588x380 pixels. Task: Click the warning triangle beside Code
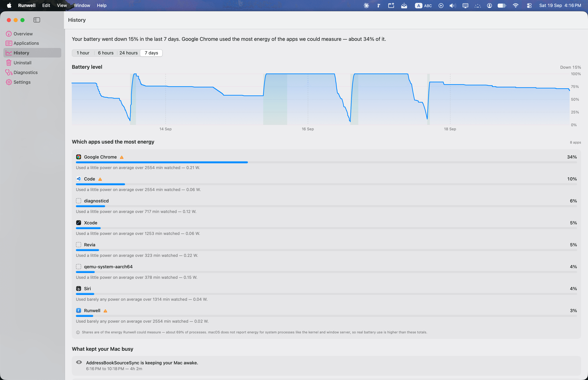coord(100,179)
